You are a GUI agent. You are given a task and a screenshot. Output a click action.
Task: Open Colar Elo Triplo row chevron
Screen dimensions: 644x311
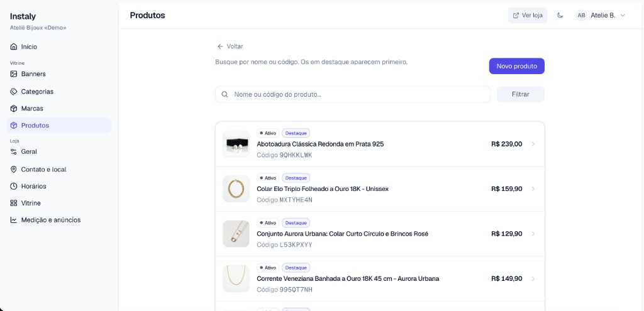[533, 188]
